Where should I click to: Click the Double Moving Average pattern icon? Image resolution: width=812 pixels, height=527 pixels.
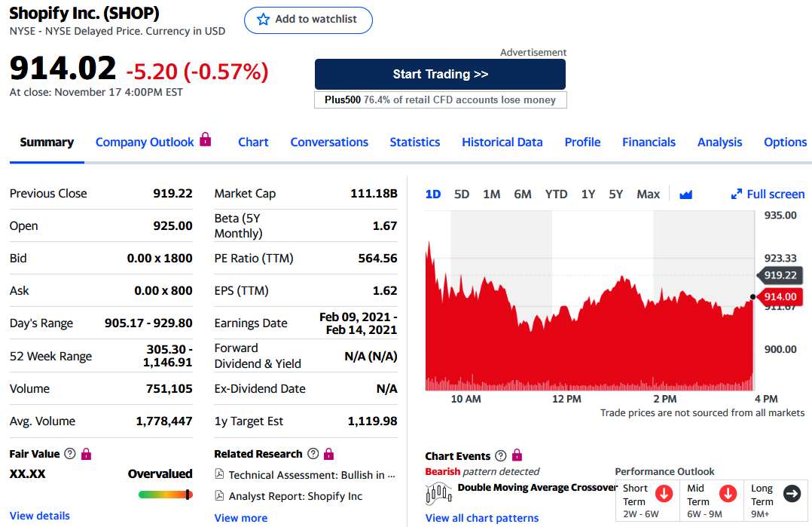pyautogui.click(x=438, y=493)
